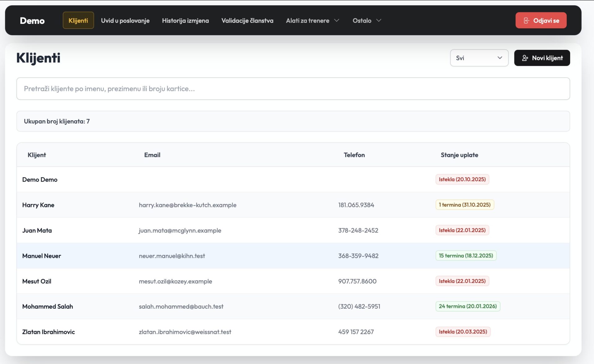Open Validacije članstva section
Viewport: 594px width, 364px height.
247,20
